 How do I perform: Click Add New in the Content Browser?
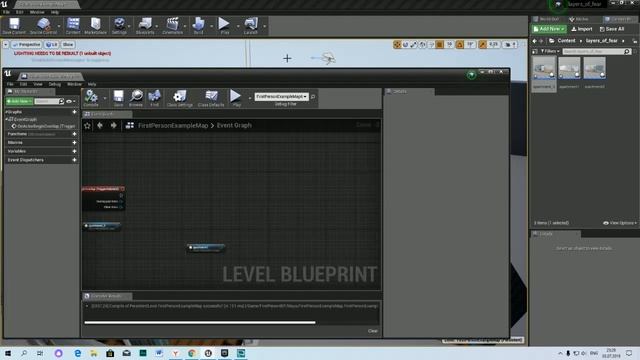[549, 29]
